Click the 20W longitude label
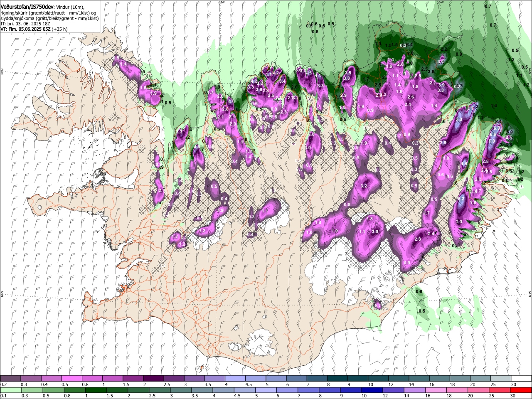This screenshot has height=399, width=532. (x=221, y=2)
